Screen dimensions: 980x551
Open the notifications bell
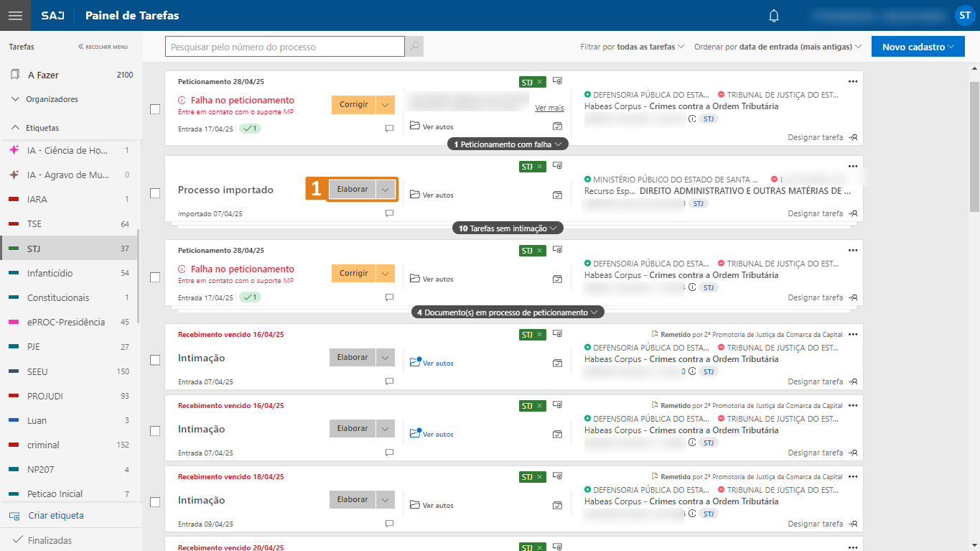[x=774, y=15]
